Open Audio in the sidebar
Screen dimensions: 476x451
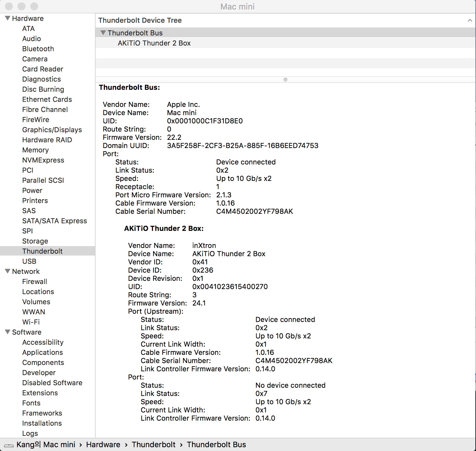pyautogui.click(x=32, y=39)
